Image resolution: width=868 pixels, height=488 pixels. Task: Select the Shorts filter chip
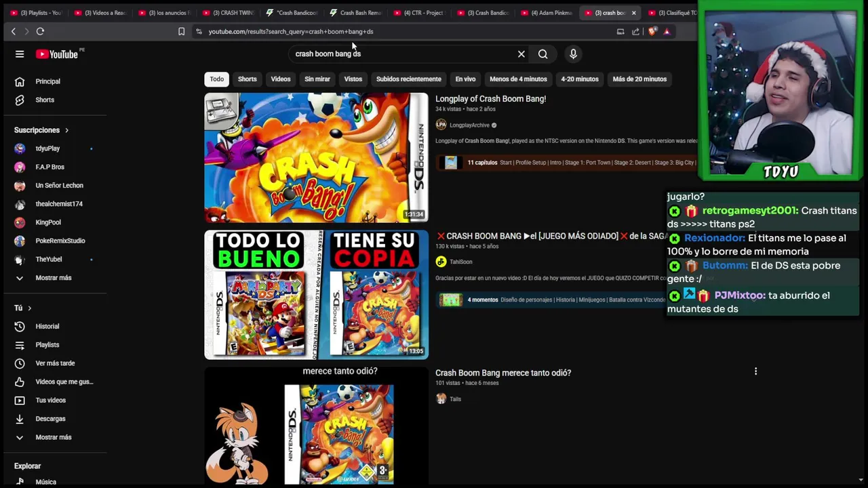click(248, 79)
